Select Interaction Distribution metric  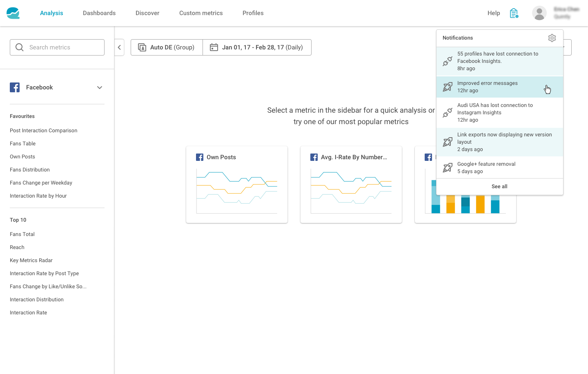[x=37, y=300]
